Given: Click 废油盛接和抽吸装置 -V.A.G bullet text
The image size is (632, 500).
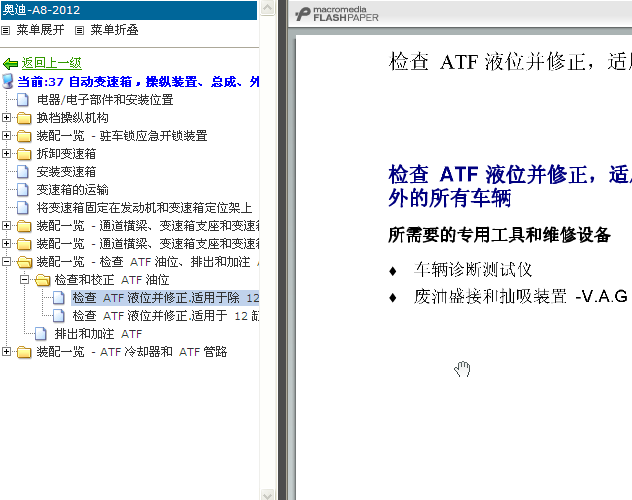Looking at the screenshot, I should (521, 297).
